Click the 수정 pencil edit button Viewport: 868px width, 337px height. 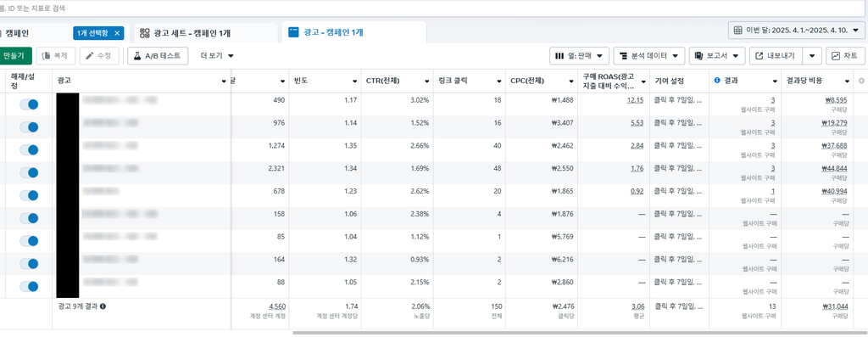coord(99,56)
